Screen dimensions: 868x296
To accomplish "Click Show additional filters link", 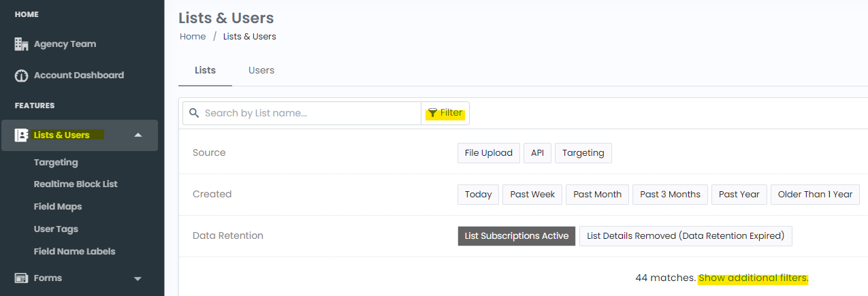I will [x=754, y=278].
